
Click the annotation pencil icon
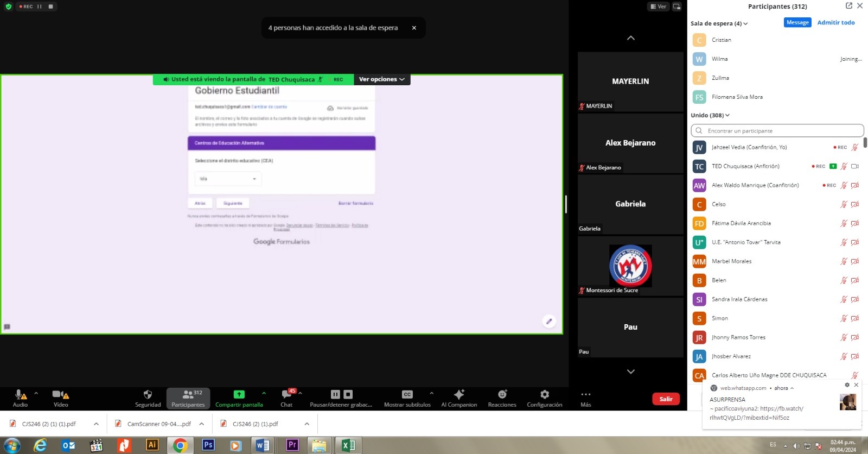[x=549, y=321]
